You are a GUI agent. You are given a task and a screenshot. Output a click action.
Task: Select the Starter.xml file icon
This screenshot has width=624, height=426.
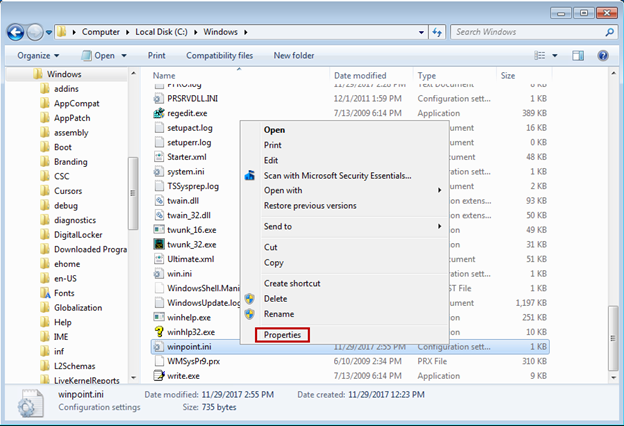point(159,157)
